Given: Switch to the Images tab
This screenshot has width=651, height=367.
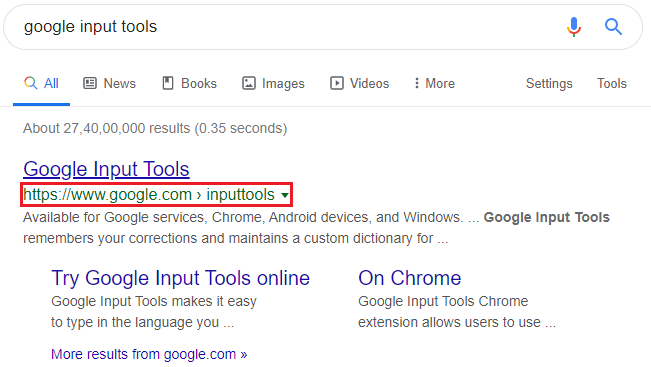Looking at the screenshot, I should [273, 83].
